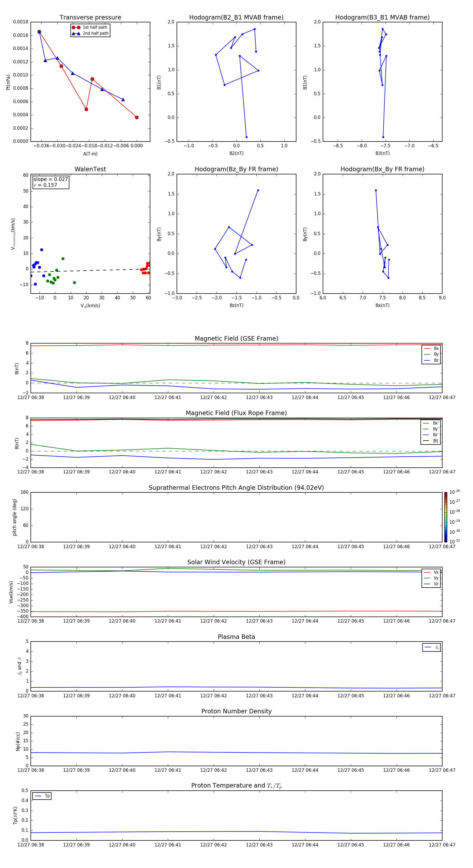
Task: Click the 'pitch angle (deg)' y-axis label
Action: point(14,517)
